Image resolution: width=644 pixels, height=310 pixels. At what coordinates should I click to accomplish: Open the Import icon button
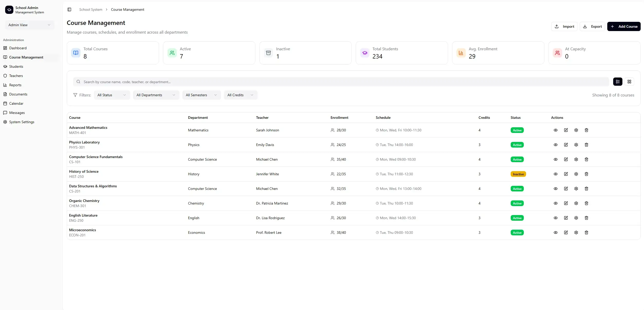pos(556,26)
